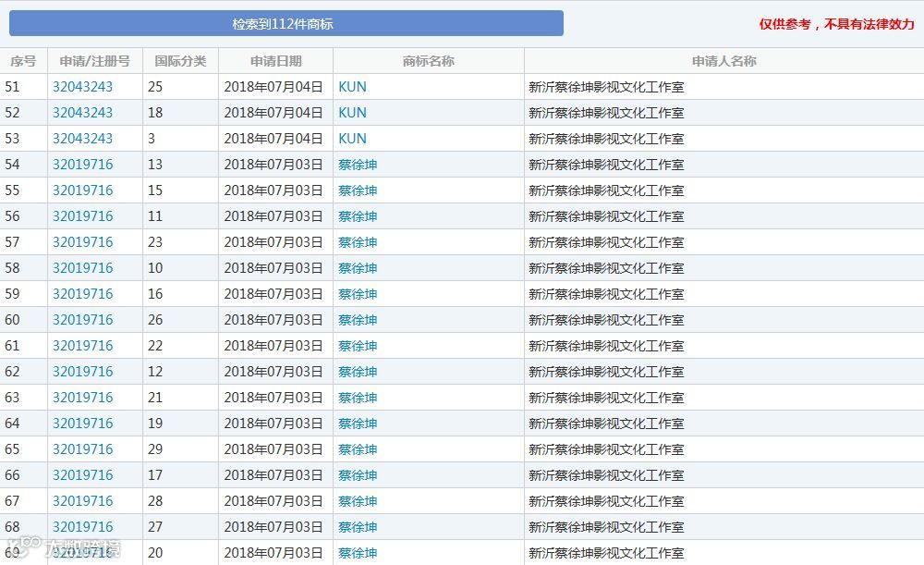Image resolution: width=924 pixels, height=565 pixels.
Task: Open registration number 32019716 in row 60
Action: pos(82,320)
